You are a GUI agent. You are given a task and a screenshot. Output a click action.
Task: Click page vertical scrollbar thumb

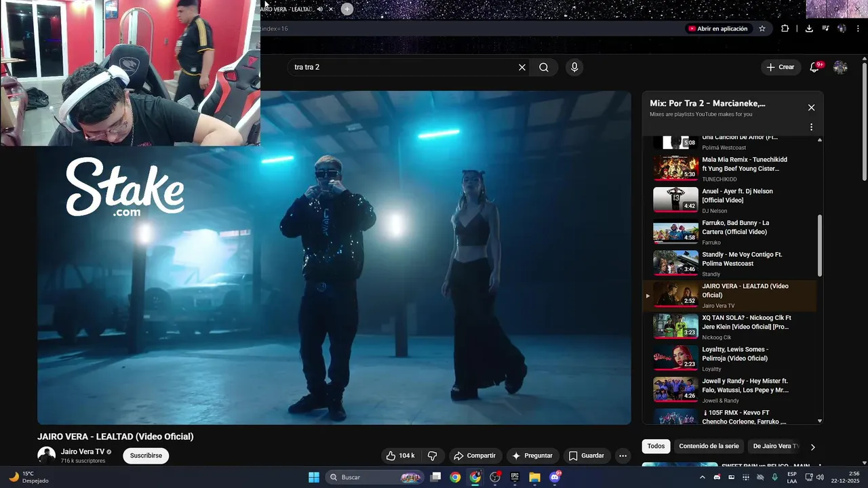click(864, 122)
